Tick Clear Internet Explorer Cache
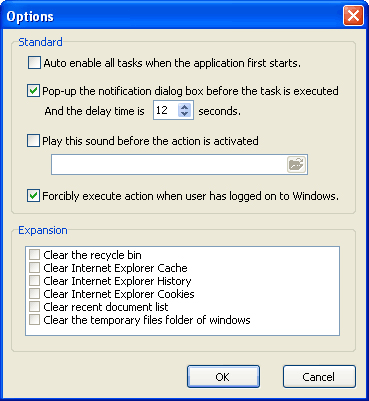Image resolution: width=369 pixels, height=401 pixels. [34, 268]
